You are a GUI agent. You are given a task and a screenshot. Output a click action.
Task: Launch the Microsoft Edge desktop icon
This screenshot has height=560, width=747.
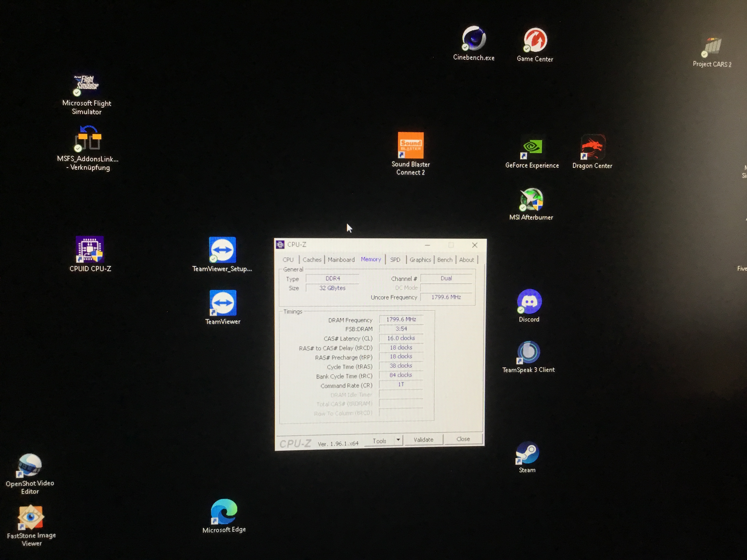pyautogui.click(x=224, y=512)
